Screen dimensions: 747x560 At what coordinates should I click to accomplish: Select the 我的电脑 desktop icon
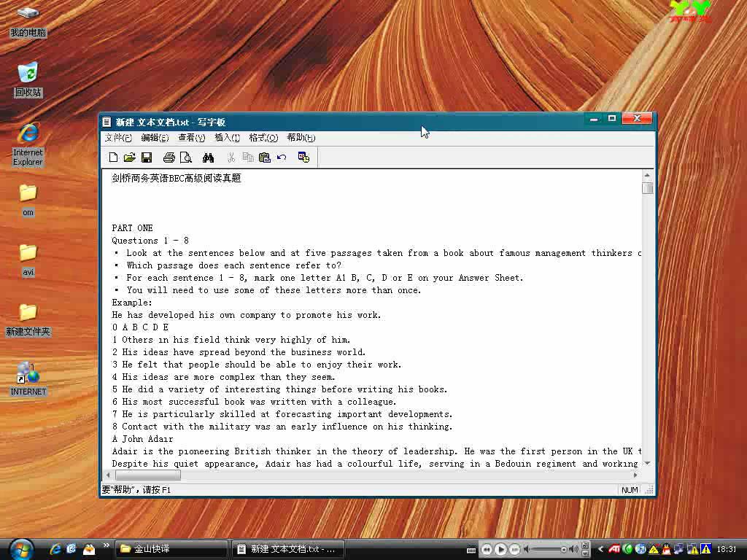[28, 21]
